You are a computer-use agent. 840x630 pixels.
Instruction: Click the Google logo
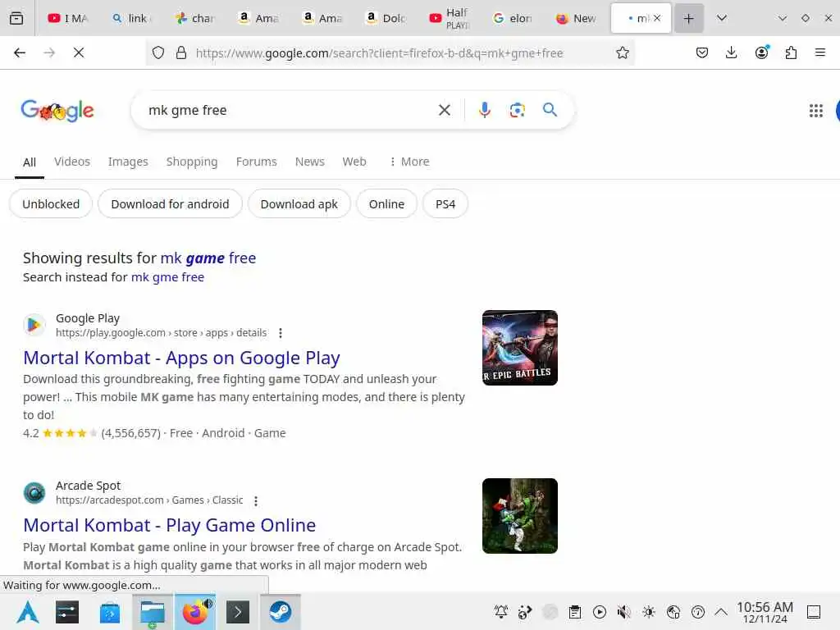tap(57, 111)
